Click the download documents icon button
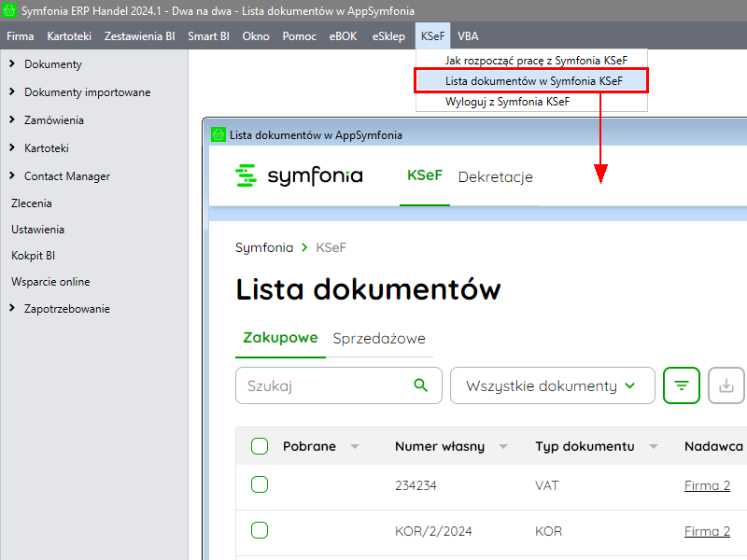This screenshot has height=560, width=747. click(726, 385)
